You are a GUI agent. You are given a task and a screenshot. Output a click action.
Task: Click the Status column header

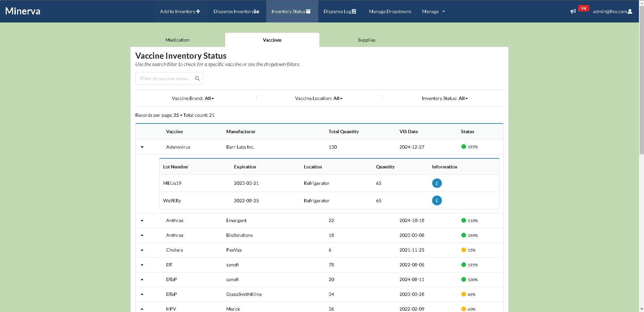click(x=467, y=132)
